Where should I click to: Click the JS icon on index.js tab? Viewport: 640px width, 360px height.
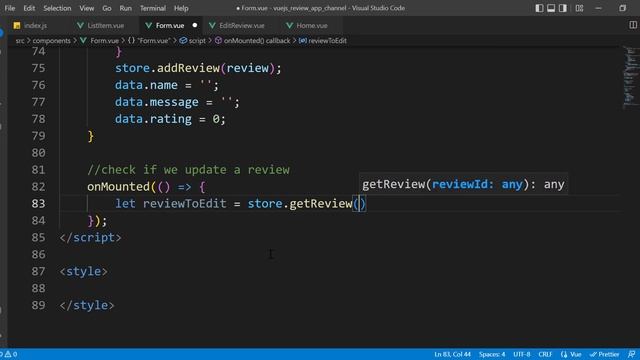point(17,26)
